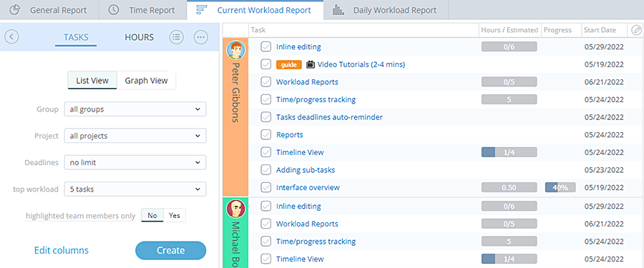Check off the Interface overview task
Screen dimensions: 644x268
pos(266,187)
